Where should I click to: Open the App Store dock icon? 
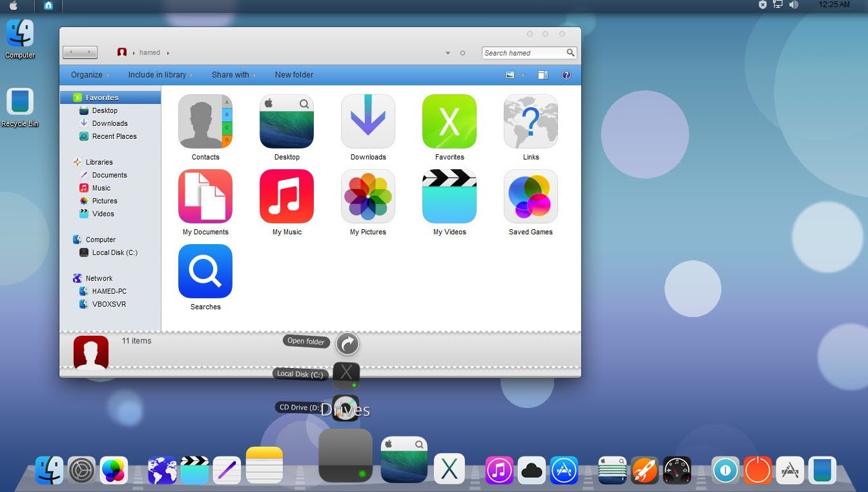point(564,470)
